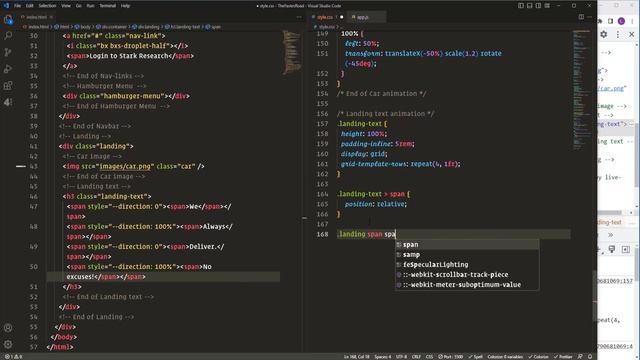Open Customize Layout icon in title bar
Viewport: 640px width, 360px height.
(547, 6)
